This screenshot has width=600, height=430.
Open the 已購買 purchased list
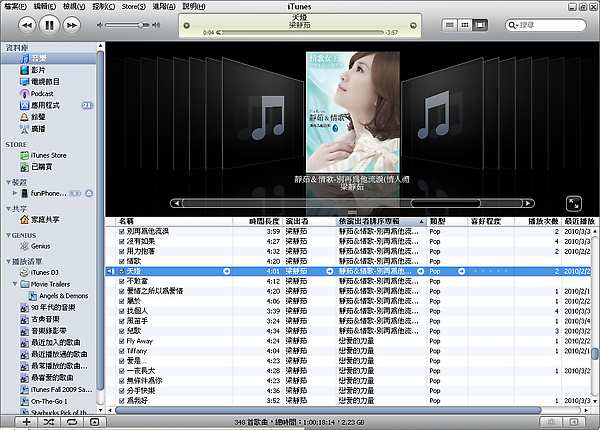(x=41, y=167)
